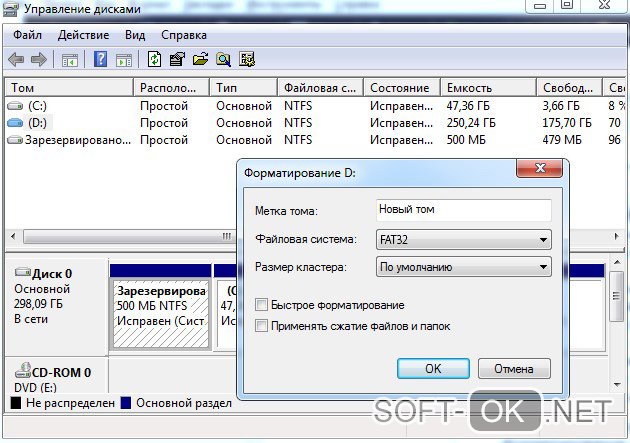Screen dimensions: 630x443
Task: Open the Справка menu
Action: coord(184,35)
